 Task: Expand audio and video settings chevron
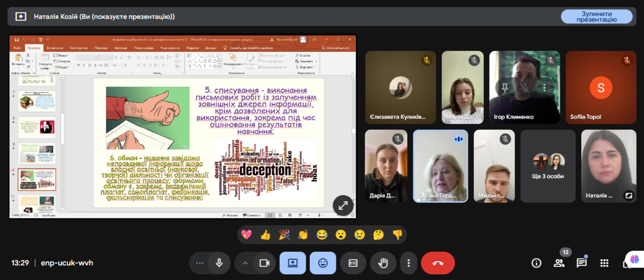click(245, 263)
